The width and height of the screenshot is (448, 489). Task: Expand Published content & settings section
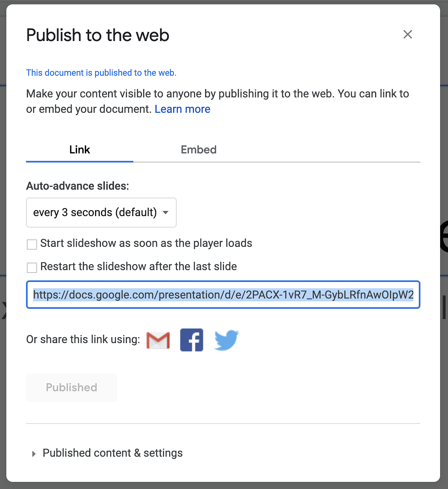point(112,453)
